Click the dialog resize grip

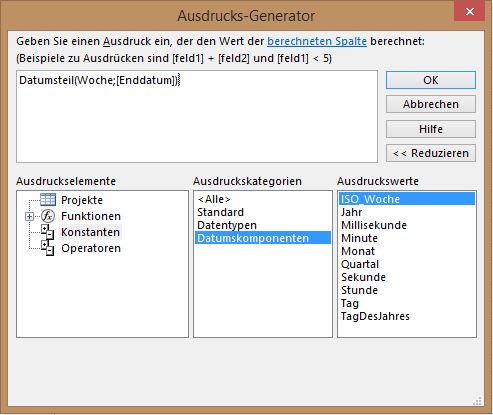477,401
